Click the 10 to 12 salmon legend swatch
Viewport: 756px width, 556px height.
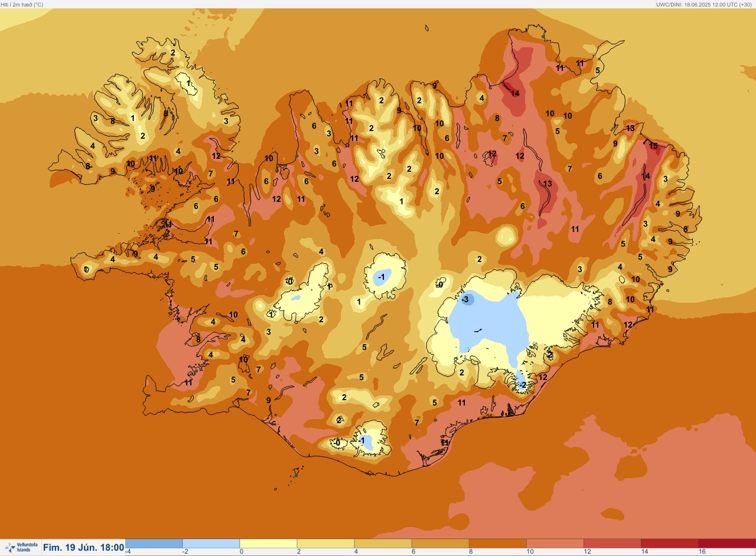[x=555, y=543]
